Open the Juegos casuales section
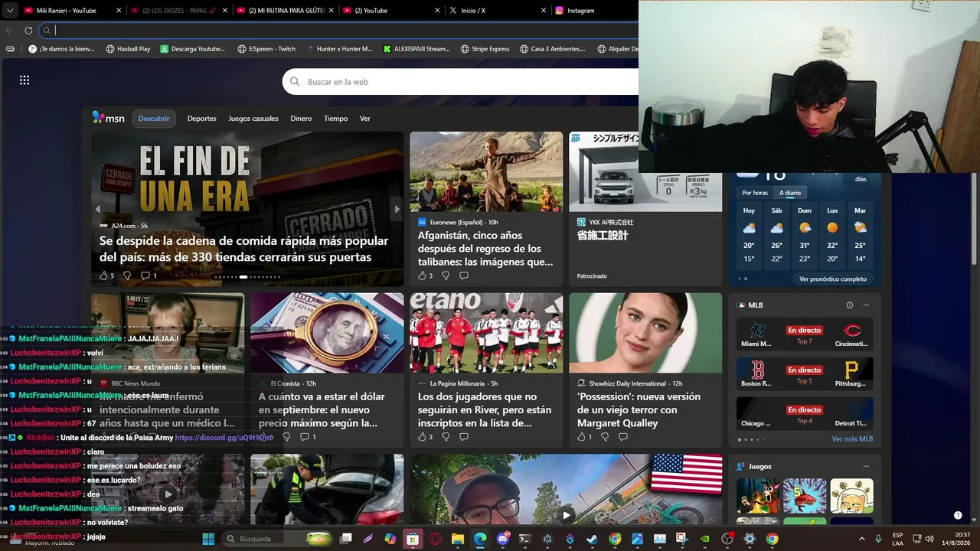Viewport: 980px width, 551px height. click(x=253, y=119)
